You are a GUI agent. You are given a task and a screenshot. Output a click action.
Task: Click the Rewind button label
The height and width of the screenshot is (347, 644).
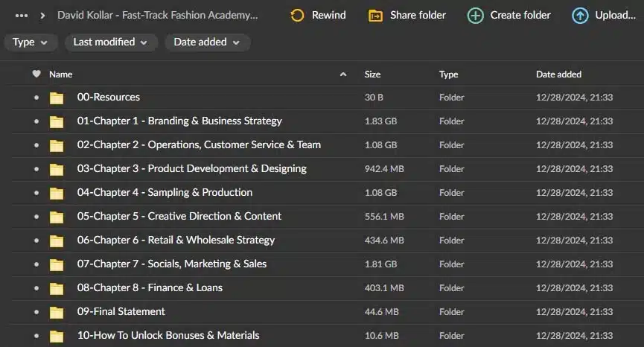pyautogui.click(x=328, y=15)
